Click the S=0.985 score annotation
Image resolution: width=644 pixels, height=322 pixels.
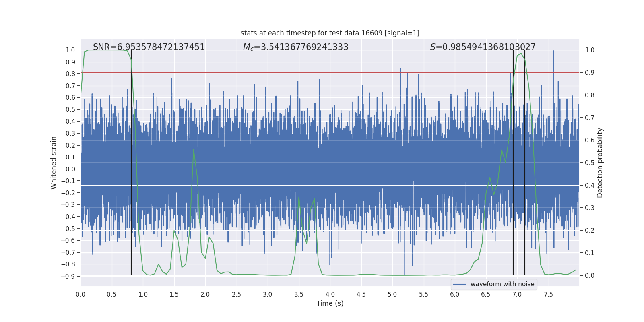click(483, 47)
